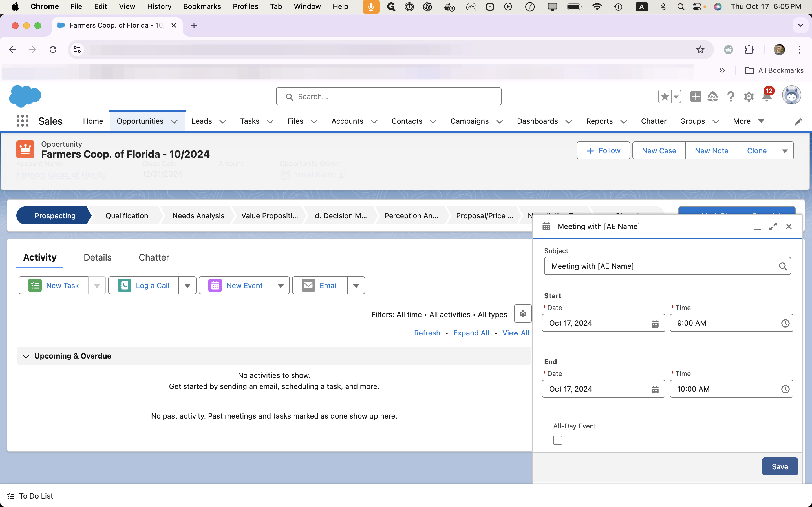Click the Log a Call phone icon
Image resolution: width=812 pixels, height=507 pixels.
pyautogui.click(x=125, y=286)
